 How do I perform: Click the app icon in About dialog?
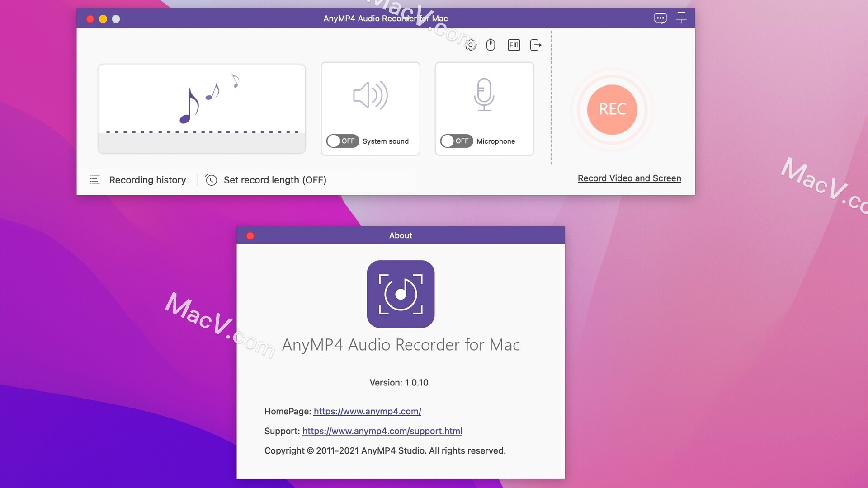tap(401, 294)
